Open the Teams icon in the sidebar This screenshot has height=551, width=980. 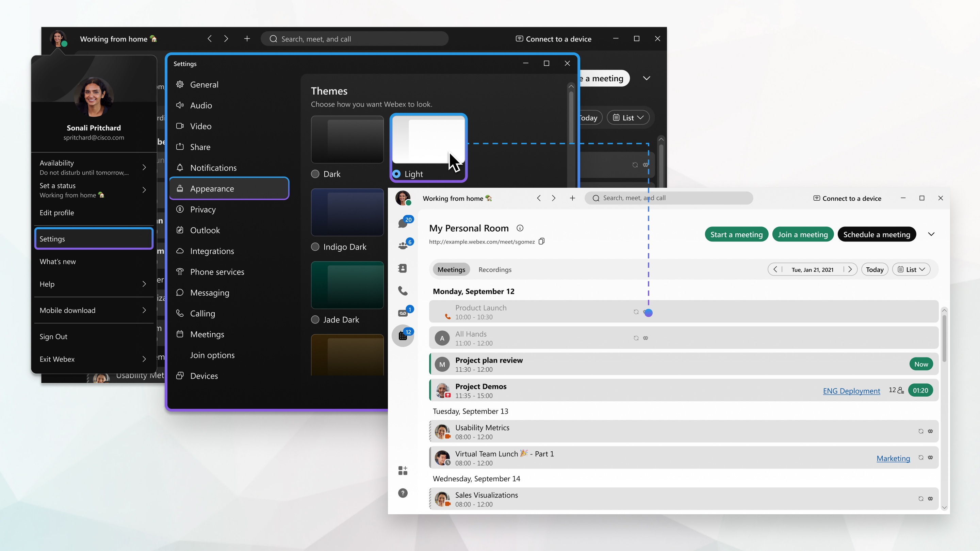tap(403, 244)
